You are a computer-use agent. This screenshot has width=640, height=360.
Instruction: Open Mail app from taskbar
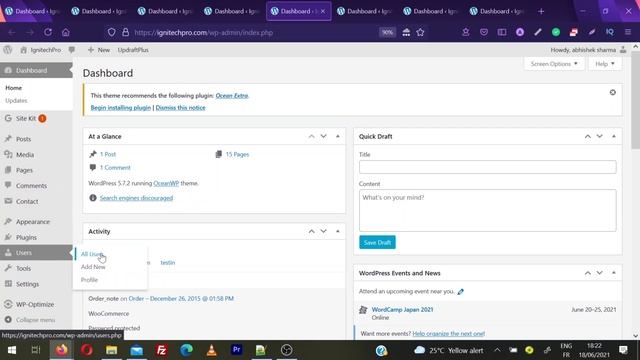137,350
